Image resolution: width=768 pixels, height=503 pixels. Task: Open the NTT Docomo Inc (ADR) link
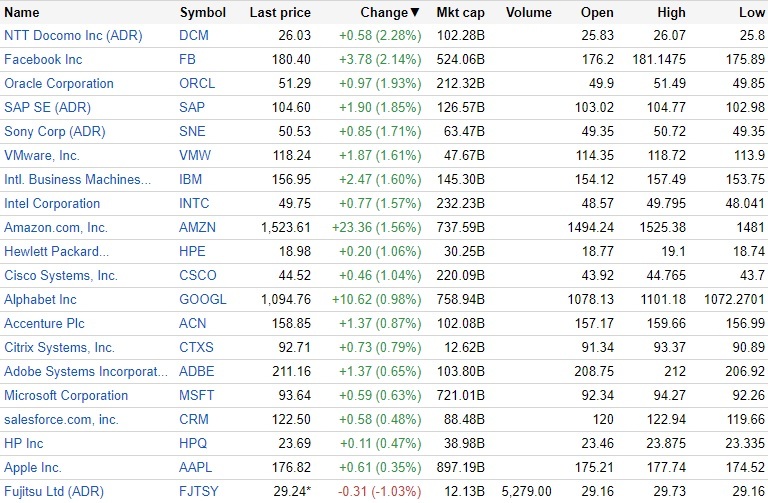pos(73,35)
